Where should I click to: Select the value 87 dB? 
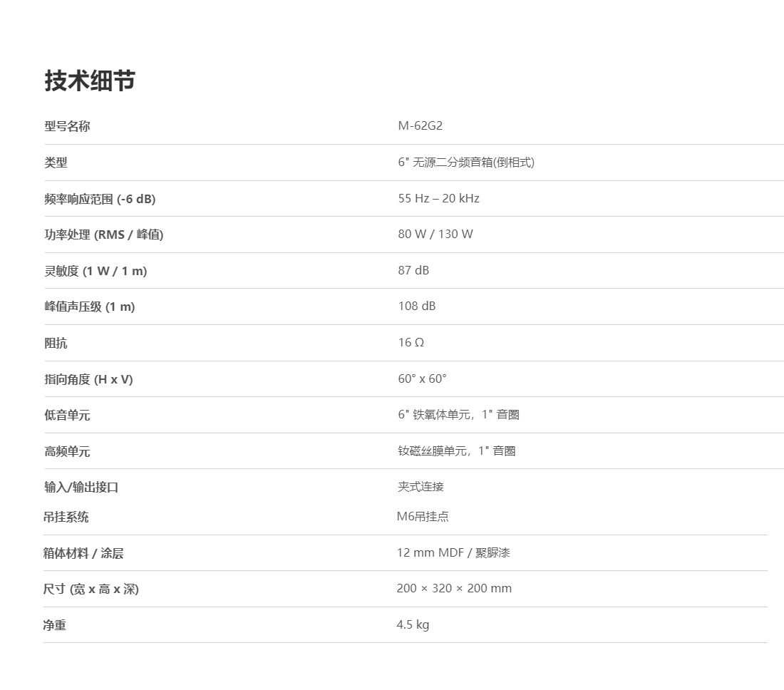pos(413,270)
